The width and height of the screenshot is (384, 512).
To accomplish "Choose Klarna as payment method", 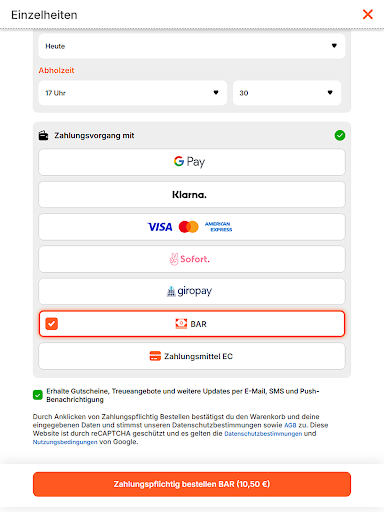I will (x=192, y=194).
